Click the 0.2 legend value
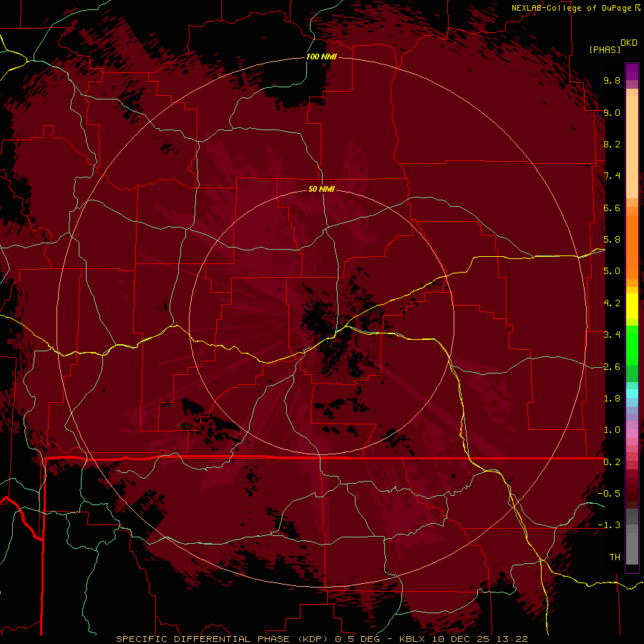The width and height of the screenshot is (644, 644). (x=612, y=462)
